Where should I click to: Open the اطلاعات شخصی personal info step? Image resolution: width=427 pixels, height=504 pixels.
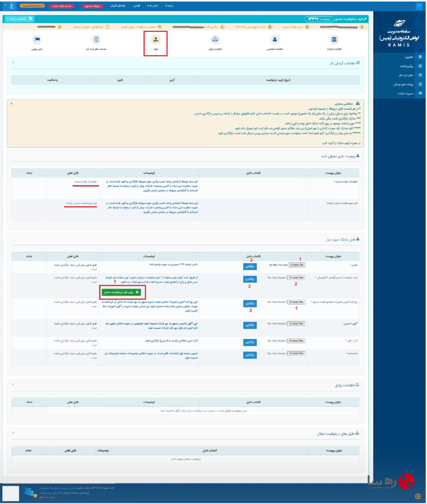pyautogui.click(x=275, y=40)
